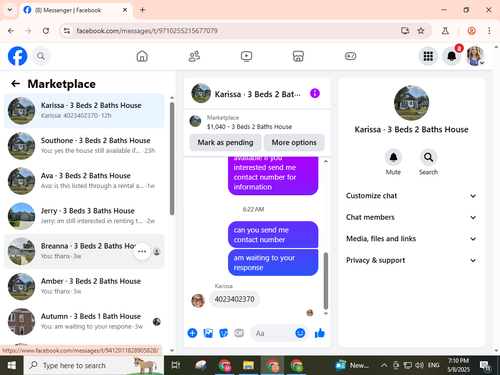Open the Facebook menu grid icon
Image resolution: width=500 pixels, height=375 pixels.
click(x=428, y=56)
